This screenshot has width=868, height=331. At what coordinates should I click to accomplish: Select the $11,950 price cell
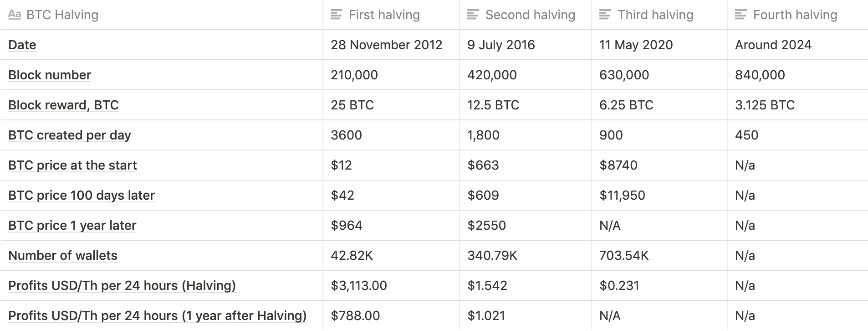point(659,195)
